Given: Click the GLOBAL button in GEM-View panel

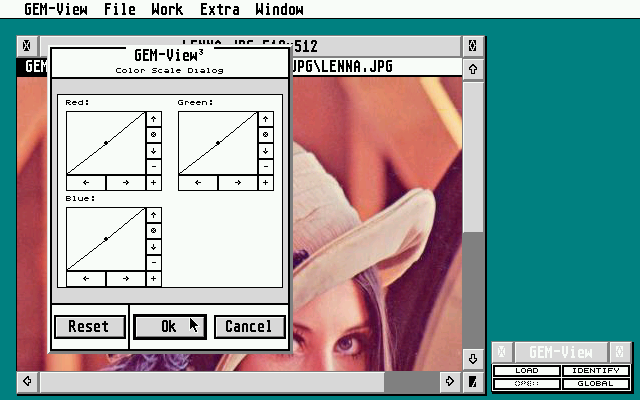Looking at the screenshot, I should 596,384.
